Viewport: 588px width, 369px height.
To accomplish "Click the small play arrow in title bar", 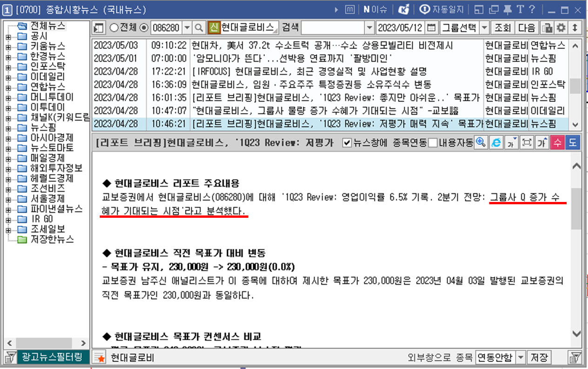I will [337, 9].
